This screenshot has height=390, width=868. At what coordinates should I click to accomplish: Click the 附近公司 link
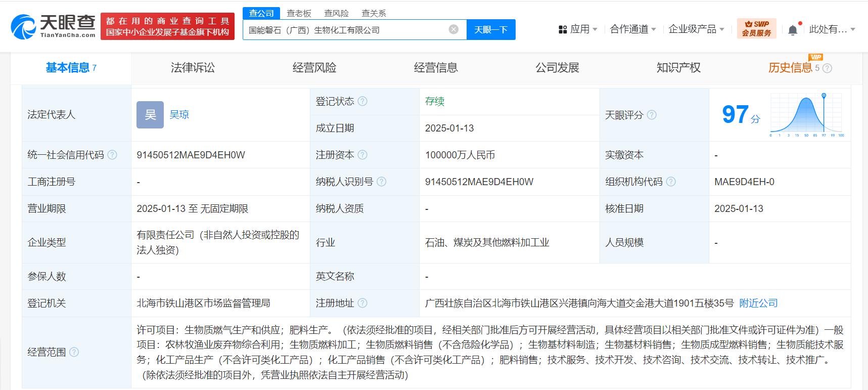click(x=758, y=303)
